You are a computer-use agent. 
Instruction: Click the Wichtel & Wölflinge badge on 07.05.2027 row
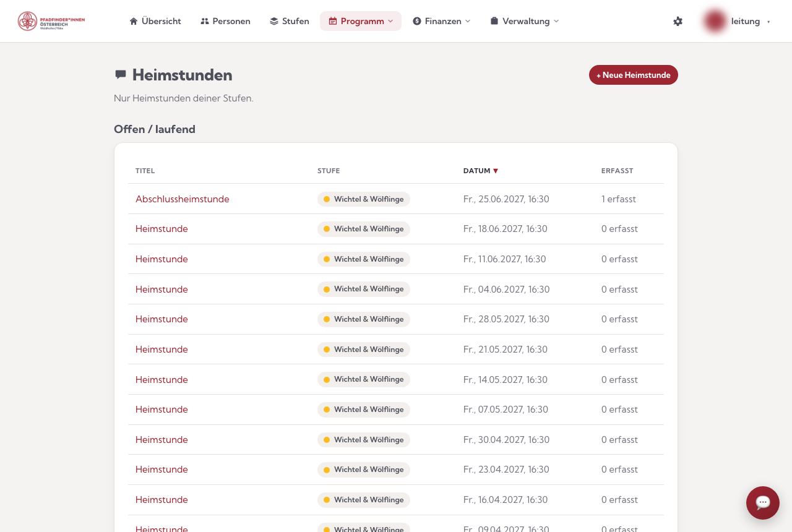pos(364,410)
